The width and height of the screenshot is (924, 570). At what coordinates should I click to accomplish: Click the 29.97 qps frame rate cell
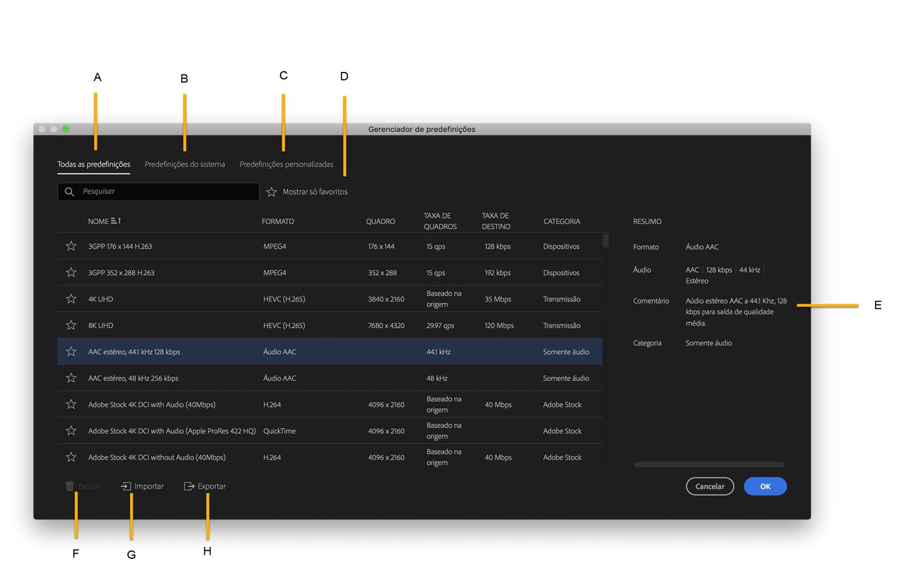440,325
